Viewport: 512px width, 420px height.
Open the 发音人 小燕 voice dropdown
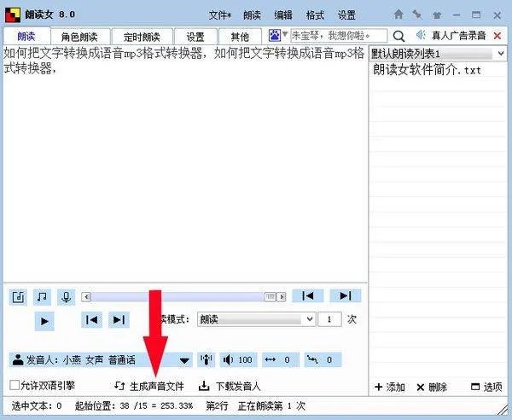tap(101, 360)
